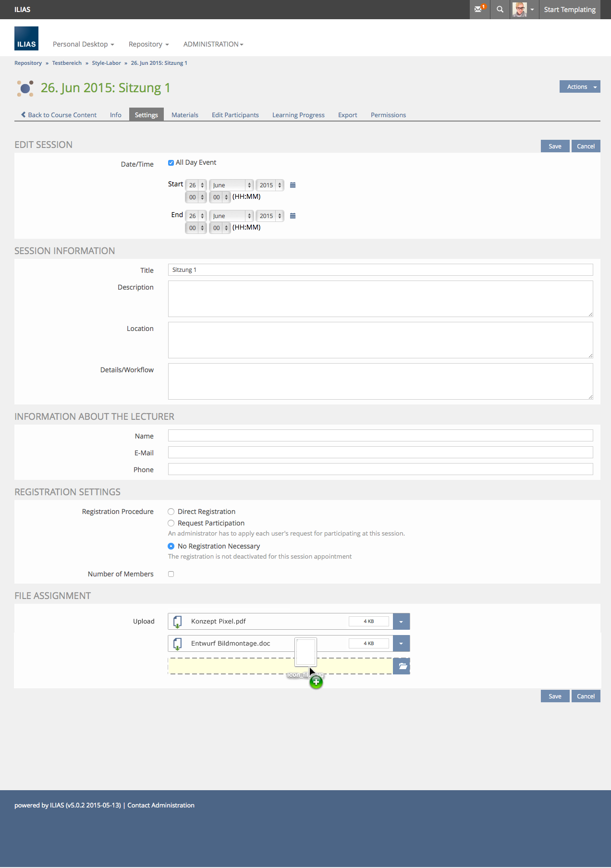Image resolution: width=611 pixels, height=868 pixels.
Task: Open the Start month dropdown
Action: [232, 185]
